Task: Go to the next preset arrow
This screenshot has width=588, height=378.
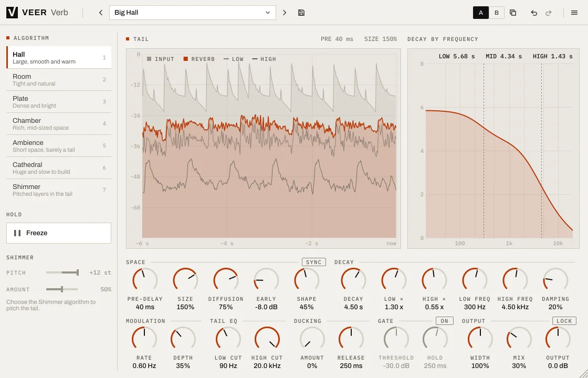Action: point(285,13)
